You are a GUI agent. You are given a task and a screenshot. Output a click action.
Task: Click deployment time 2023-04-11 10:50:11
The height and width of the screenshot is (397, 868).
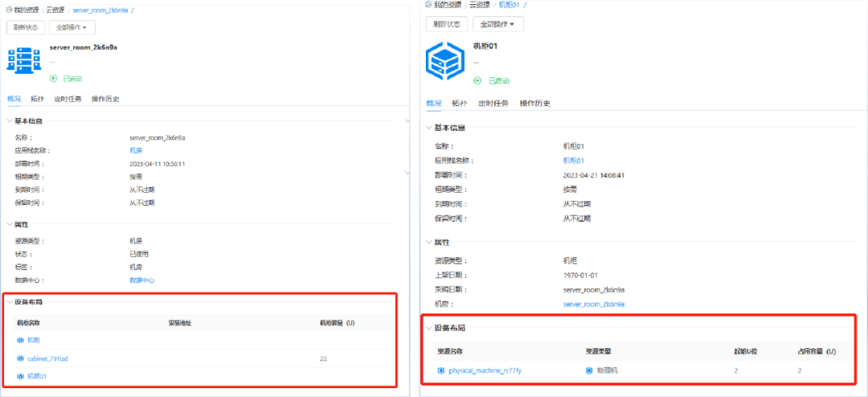point(158,164)
